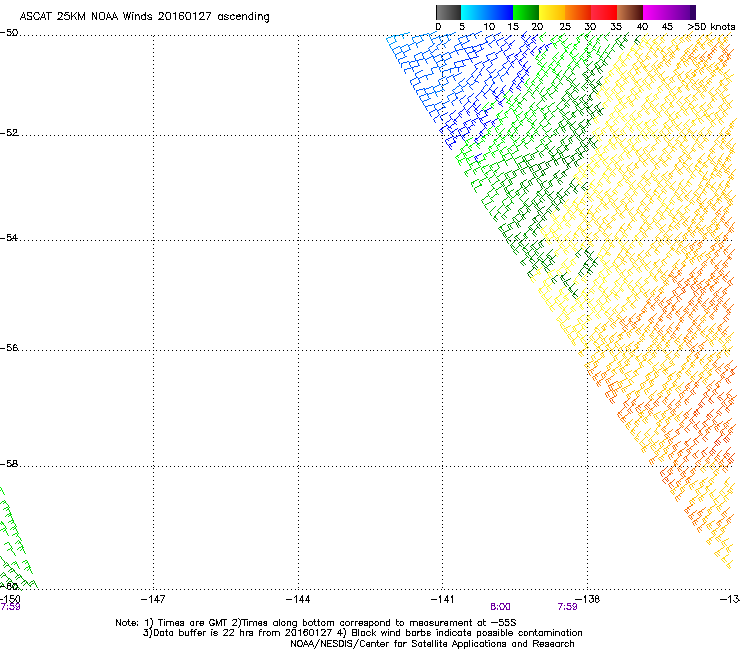Select the brown 35-40 knots legend segment
Viewport: 740px width, 650px height.
[x=630, y=12]
